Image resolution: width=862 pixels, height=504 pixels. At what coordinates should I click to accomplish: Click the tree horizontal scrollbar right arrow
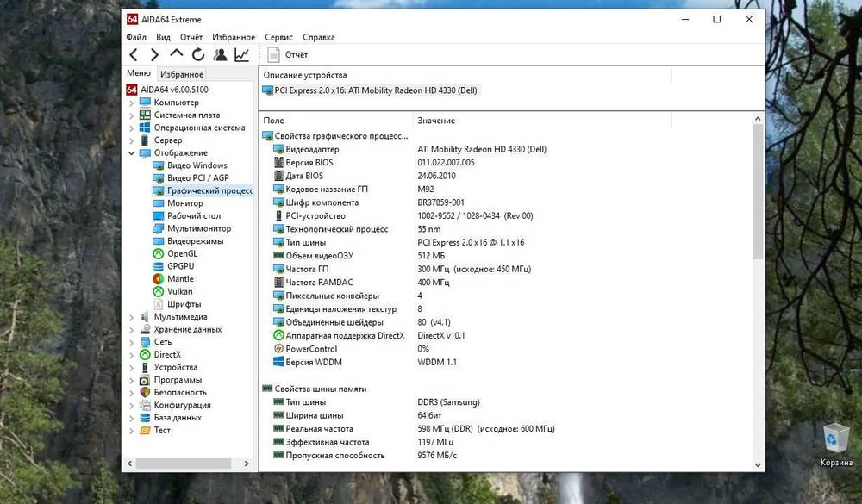[x=247, y=464]
